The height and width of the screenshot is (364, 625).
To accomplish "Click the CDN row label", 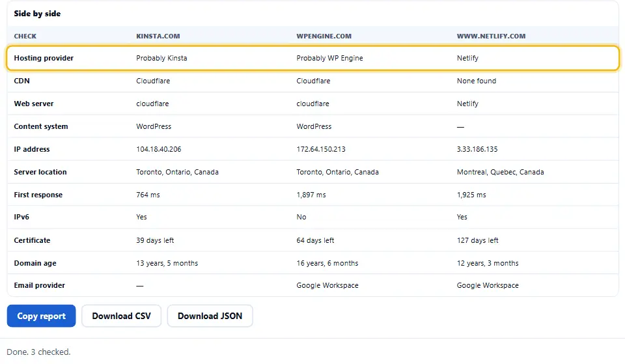I will [x=22, y=81].
